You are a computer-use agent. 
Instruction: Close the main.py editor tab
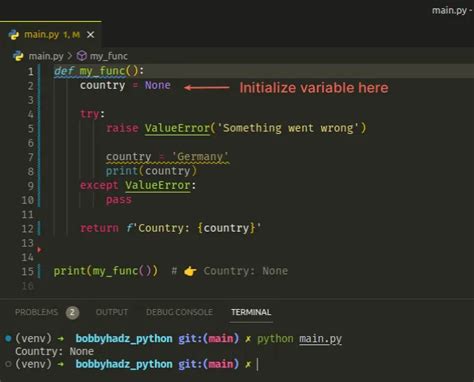(90, 35)
